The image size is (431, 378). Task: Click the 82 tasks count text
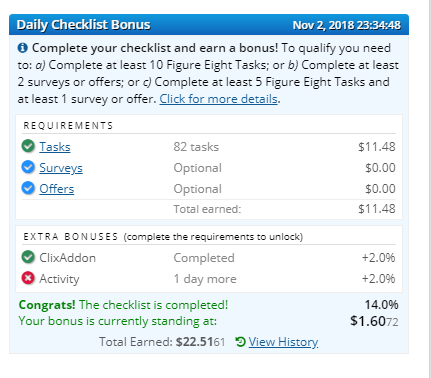196,147
